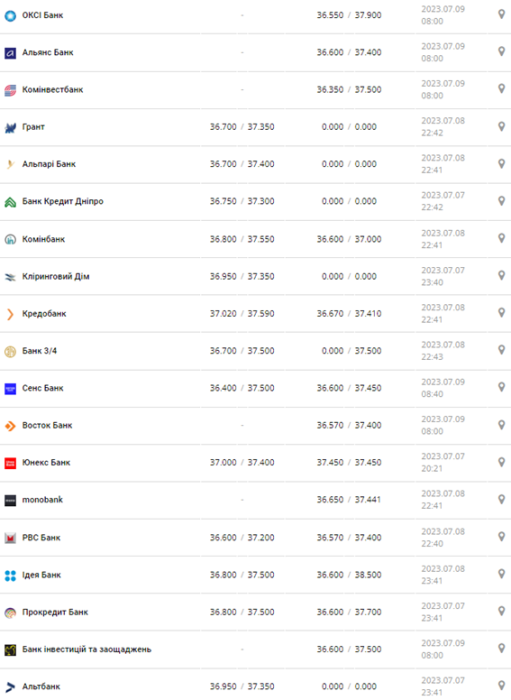Open the monobank link
This screenshot has height=700, width=511.
coord(42,500)
